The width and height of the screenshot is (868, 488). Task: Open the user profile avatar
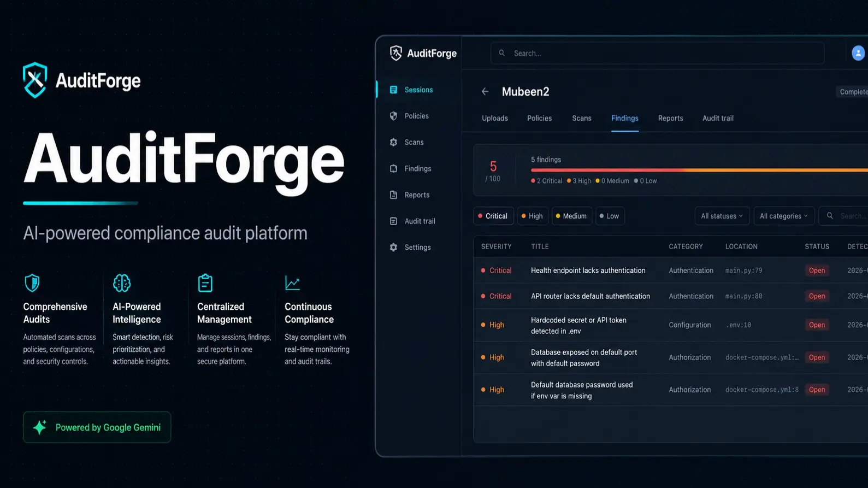858,53
